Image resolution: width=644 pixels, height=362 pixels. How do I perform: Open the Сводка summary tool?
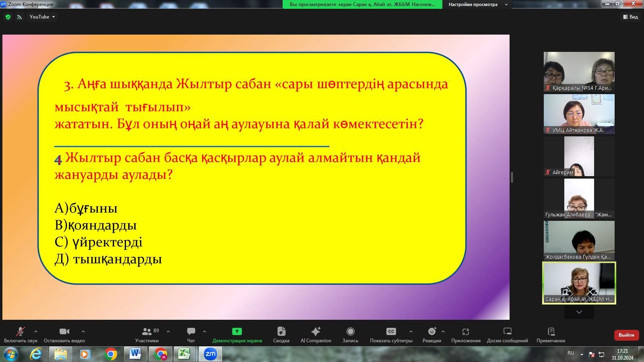281,335
